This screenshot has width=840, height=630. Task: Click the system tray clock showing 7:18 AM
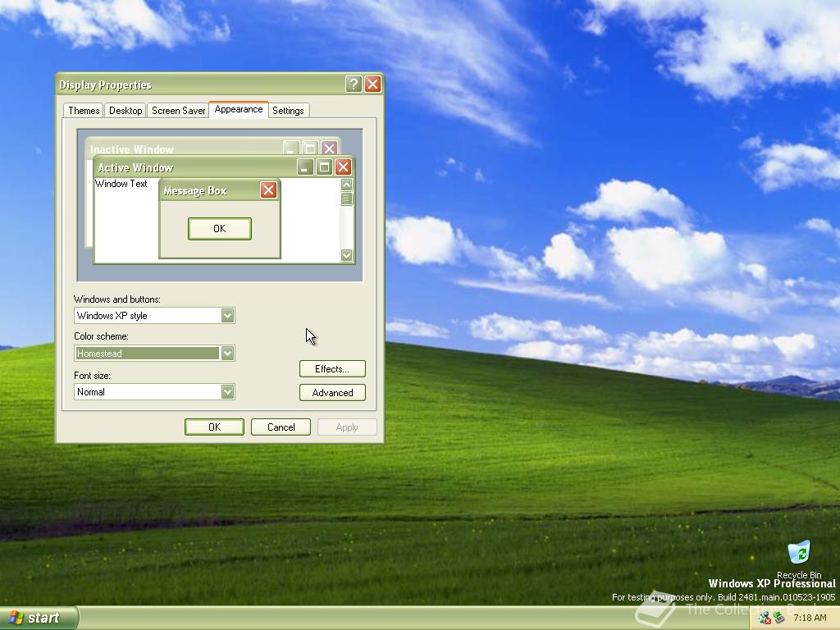tap(810, 618)
